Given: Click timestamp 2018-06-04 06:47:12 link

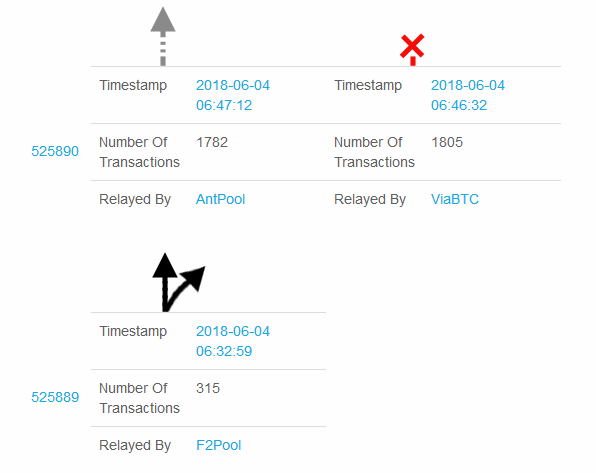Looking at the screenshot, I should (x=233, y=95).
